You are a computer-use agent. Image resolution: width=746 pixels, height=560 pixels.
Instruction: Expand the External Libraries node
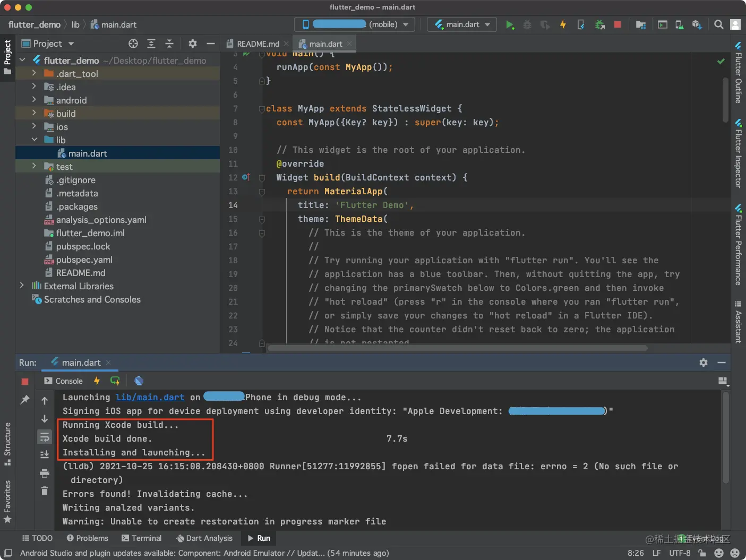pos(22,286)
